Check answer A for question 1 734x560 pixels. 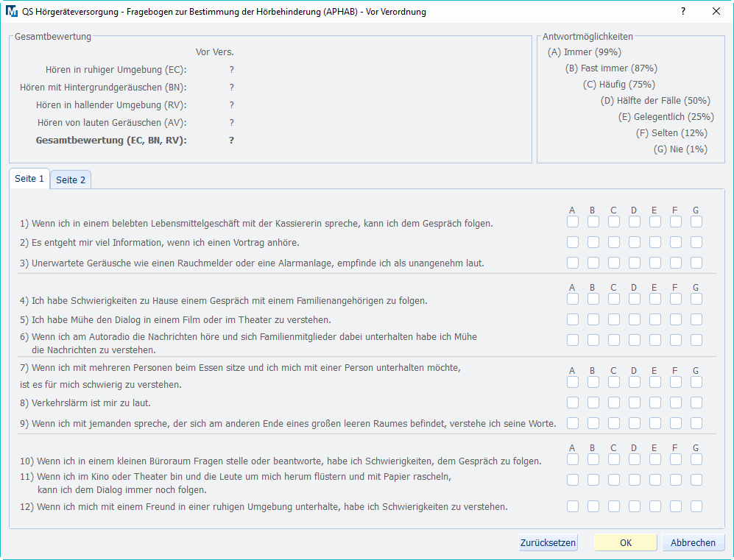(x=573, y=221)
